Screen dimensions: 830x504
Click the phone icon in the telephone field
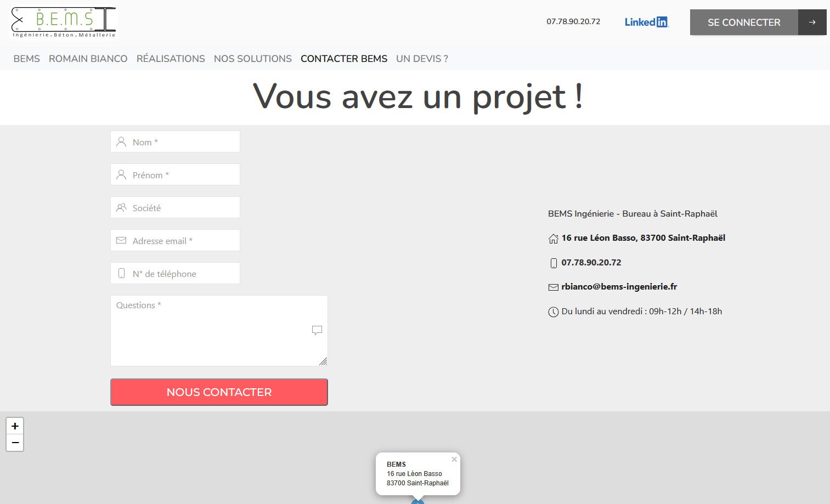121,273
